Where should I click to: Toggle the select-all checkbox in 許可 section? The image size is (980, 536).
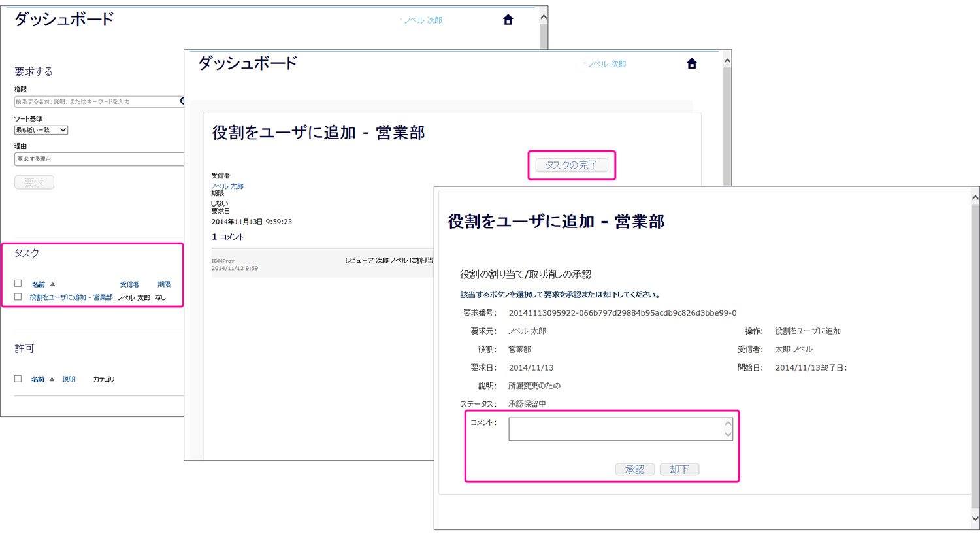[x=18, y=378]
